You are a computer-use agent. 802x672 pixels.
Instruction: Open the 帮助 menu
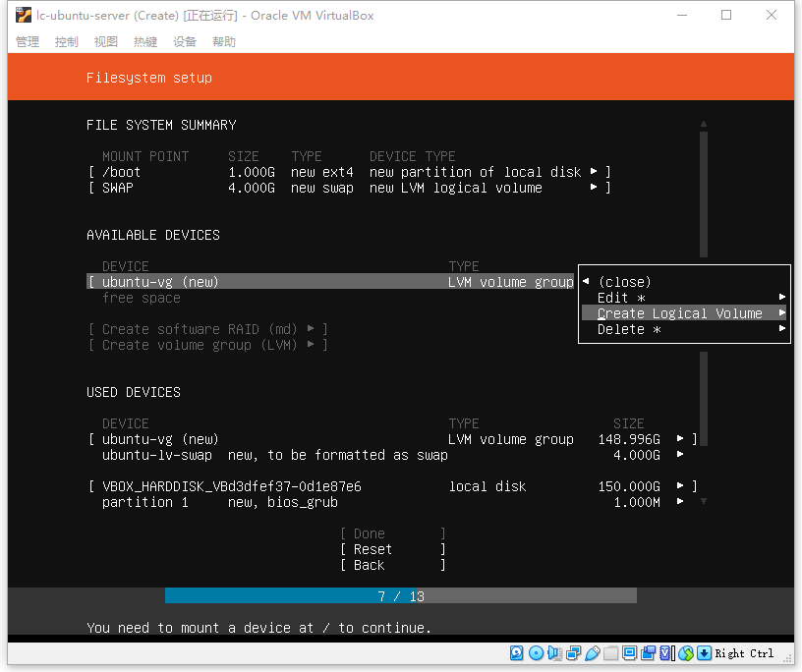click(224, 42)
